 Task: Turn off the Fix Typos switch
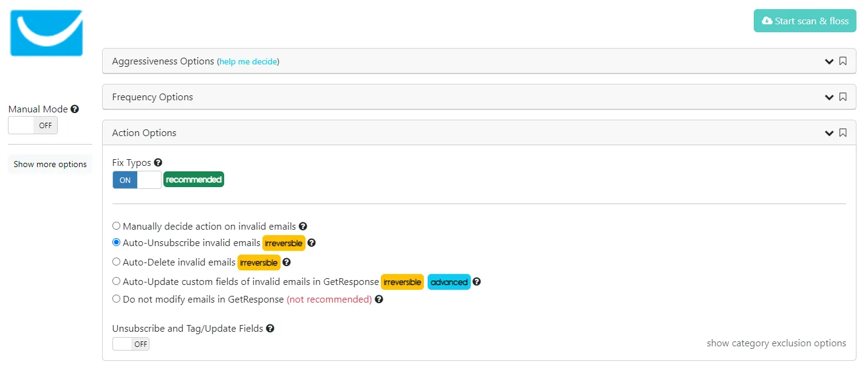(x=137, y=180)
